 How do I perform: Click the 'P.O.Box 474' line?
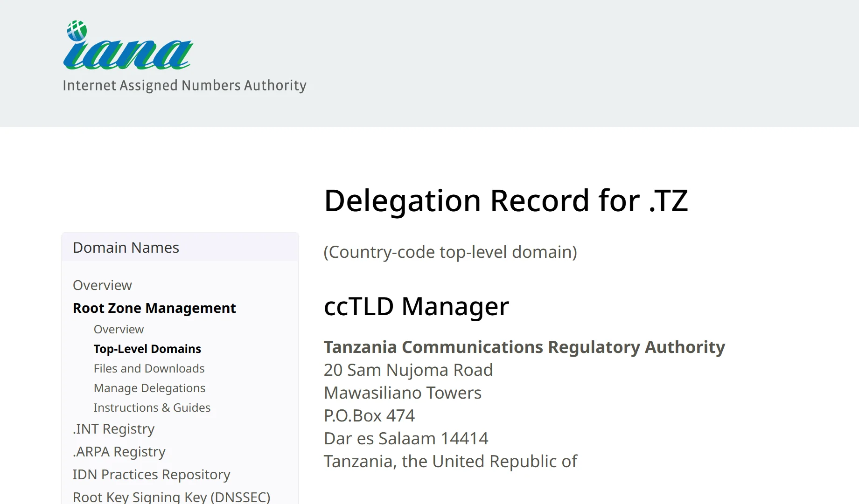tap(370, 416)
